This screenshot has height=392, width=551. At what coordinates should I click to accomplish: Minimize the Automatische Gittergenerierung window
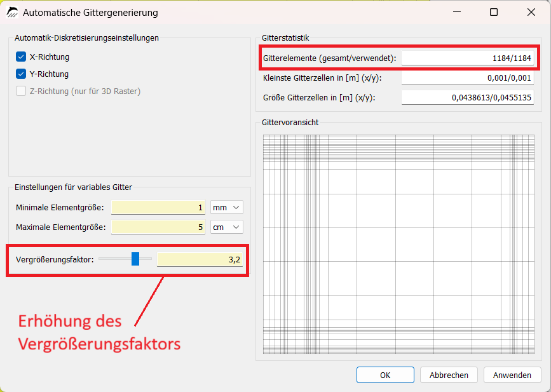tap(457, 12)
